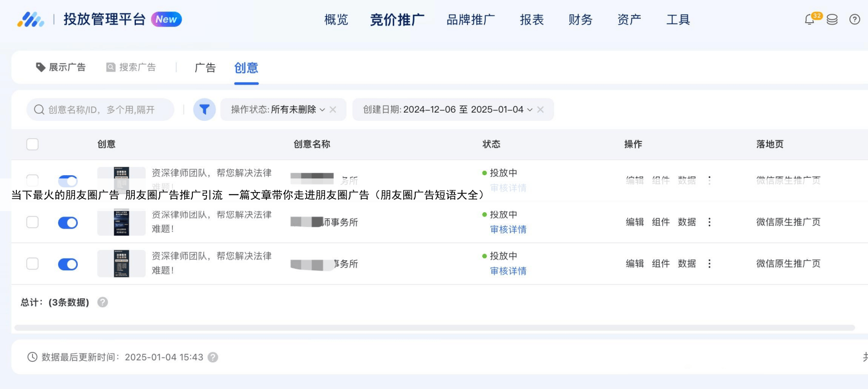Open the help question mark icon in header
The height and width of the screenshot is (389, 868).
pos(854,20)
